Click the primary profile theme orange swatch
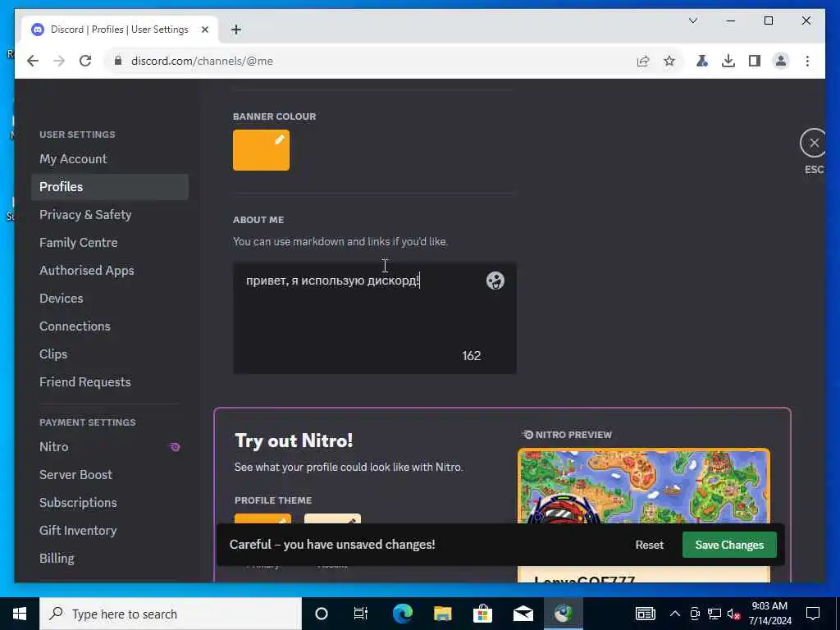840x630 pixels. pos(263,519)
